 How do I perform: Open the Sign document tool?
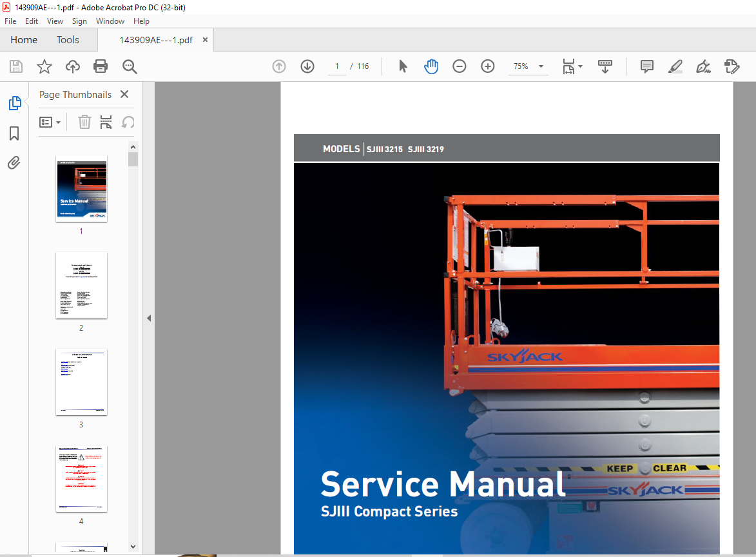tap(703, 66)
